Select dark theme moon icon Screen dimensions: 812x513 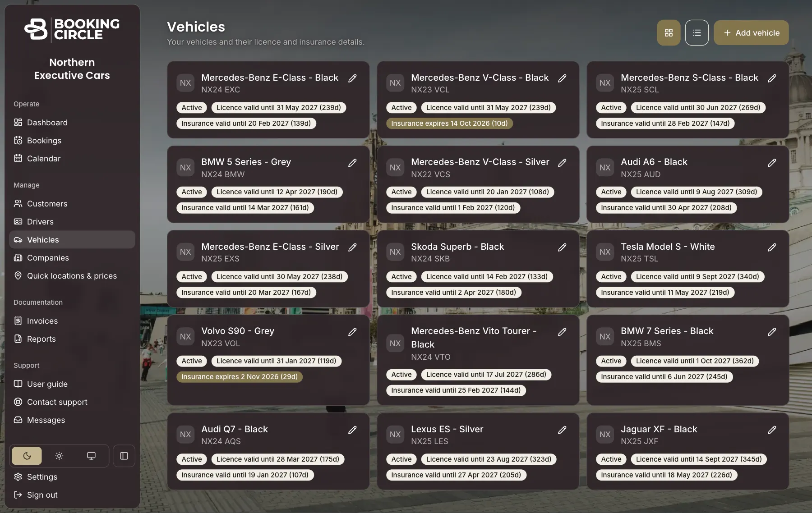tap(27, 456)
